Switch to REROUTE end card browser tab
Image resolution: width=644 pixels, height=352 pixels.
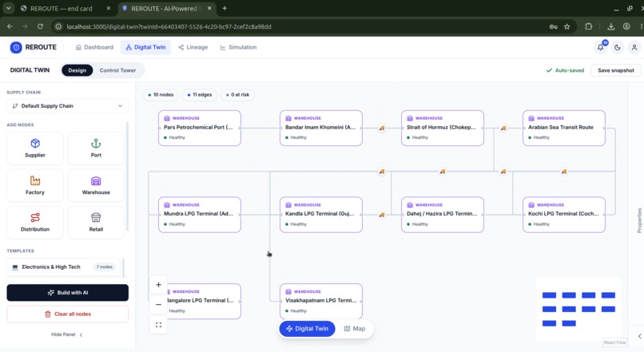coord(62,9)
